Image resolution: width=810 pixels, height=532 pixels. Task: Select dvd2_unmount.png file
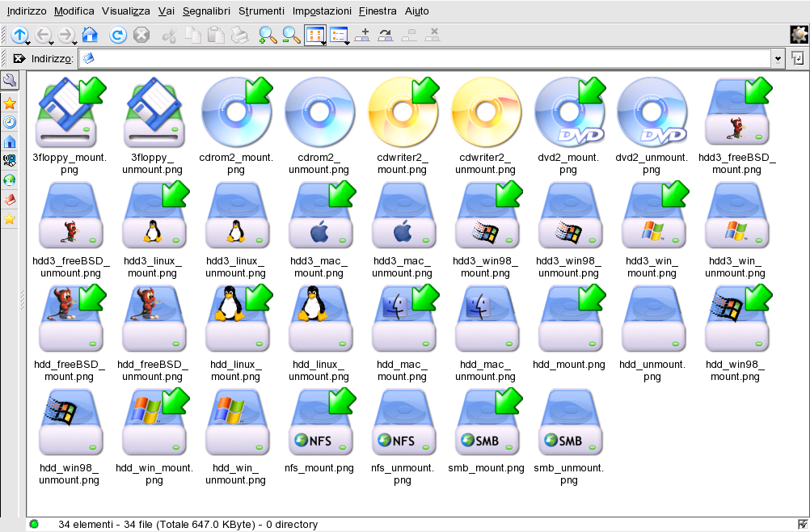(x=652, y=125)
